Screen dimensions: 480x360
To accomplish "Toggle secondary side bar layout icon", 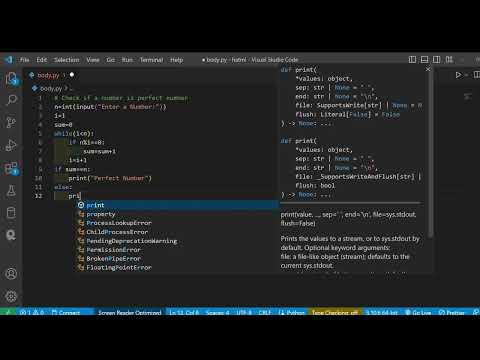I will tap(436, 60).
